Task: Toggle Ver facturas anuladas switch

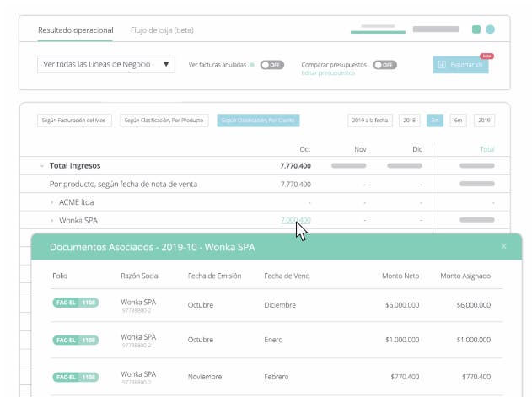Action: coord(271,65)
